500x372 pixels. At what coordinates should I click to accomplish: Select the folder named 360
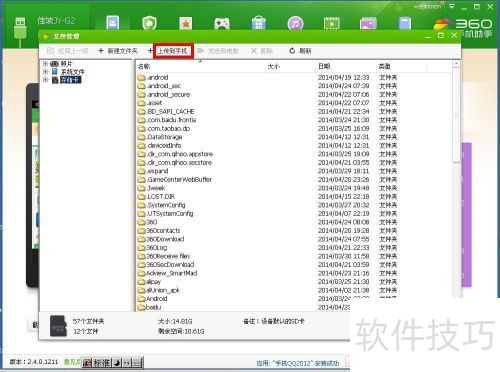pyautogui.click(x=152, y=222)
